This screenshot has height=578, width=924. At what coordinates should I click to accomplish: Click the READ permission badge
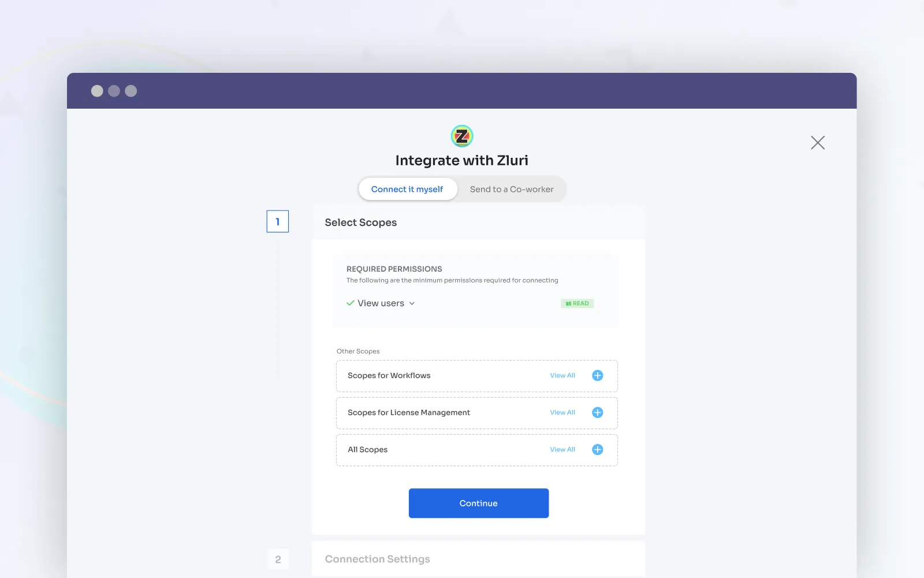[577, 303]
